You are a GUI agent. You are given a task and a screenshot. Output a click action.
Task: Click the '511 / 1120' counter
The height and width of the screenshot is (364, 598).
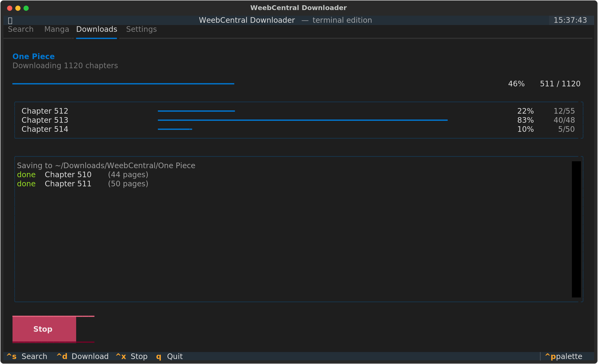pyautogui.click(x=560, y=84)
